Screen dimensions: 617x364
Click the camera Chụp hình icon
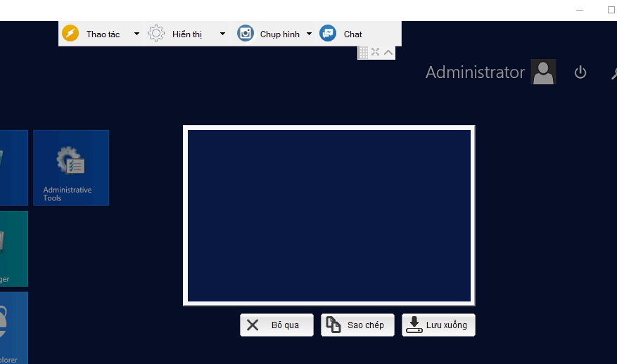[x=245, y=34]
